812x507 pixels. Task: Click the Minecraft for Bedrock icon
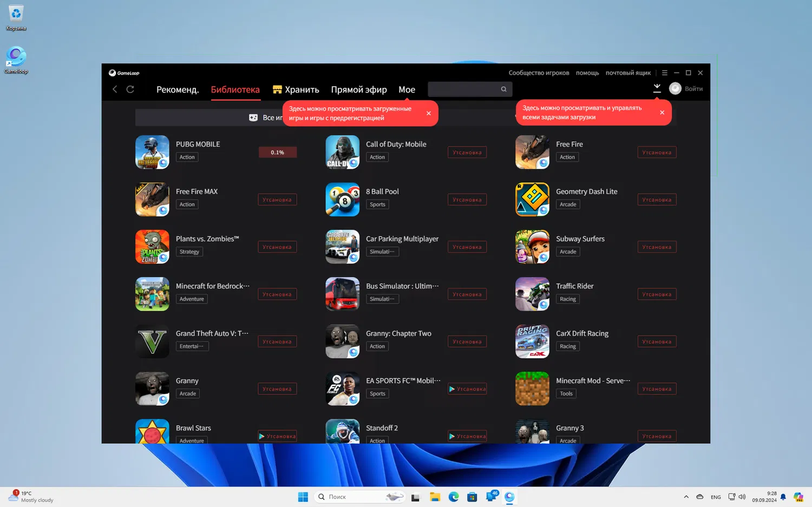pos(152,294)
